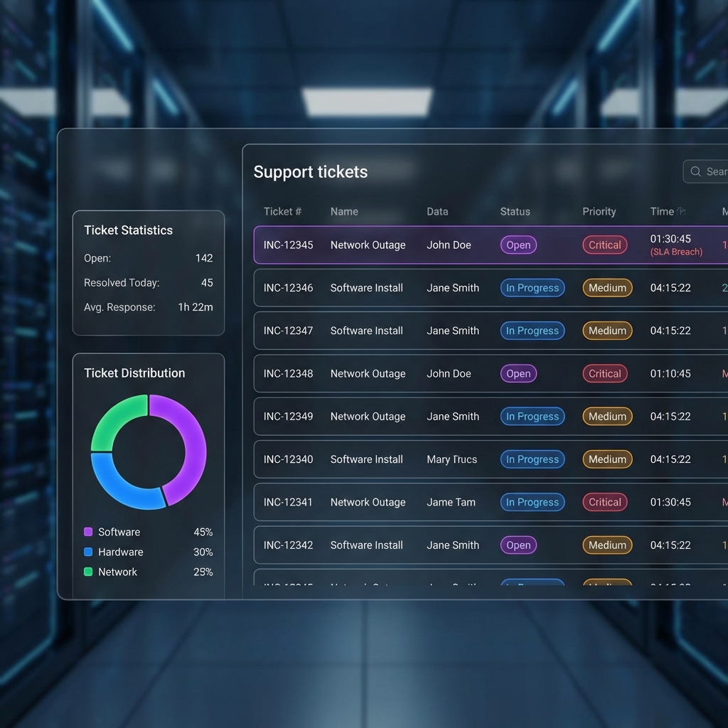Image resolution: width=728 pixels, height=728 pixels.
Task: Click the blue Hardware legend square
Action: [x=88, y=552]
